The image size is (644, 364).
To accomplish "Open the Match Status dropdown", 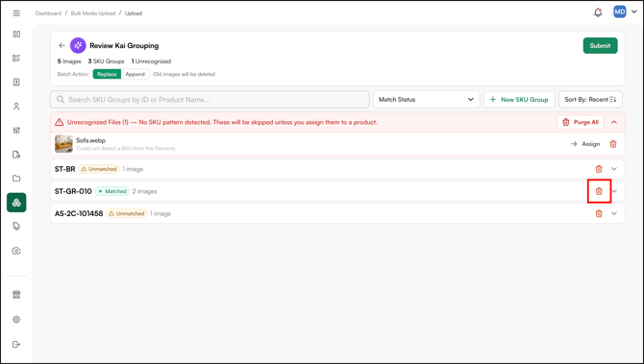I will [427, 99].
